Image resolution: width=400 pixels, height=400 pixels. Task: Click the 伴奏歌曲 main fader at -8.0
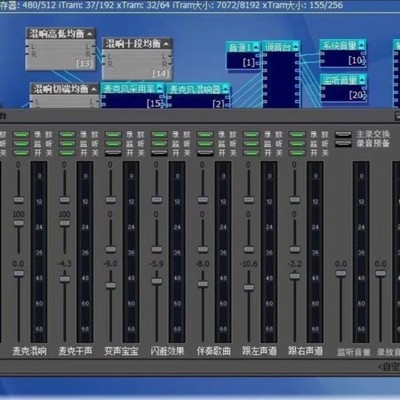[x=203, y=284]
